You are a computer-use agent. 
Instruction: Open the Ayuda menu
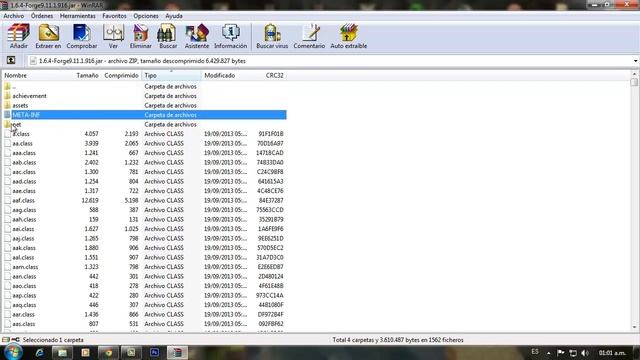click(174, 16)
